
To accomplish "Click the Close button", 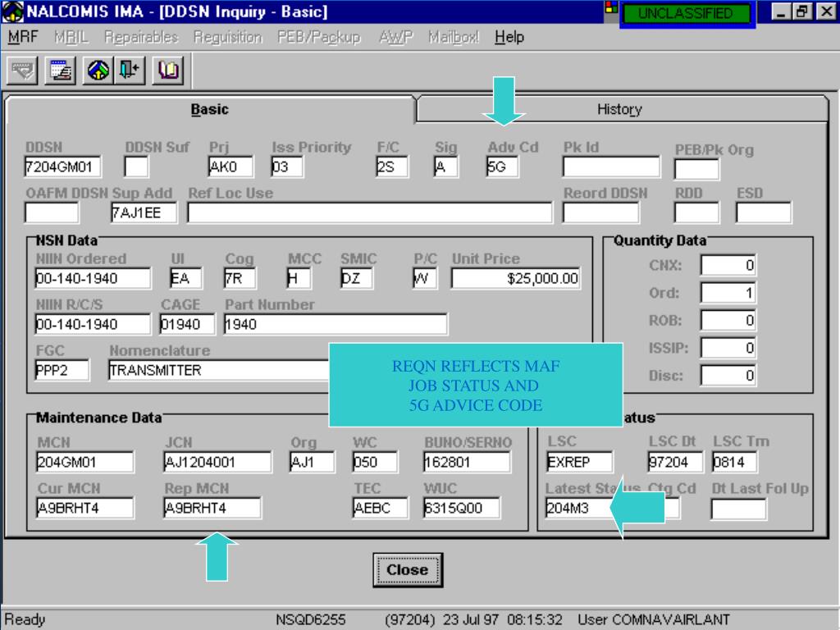I will click(x=407, y=570).
